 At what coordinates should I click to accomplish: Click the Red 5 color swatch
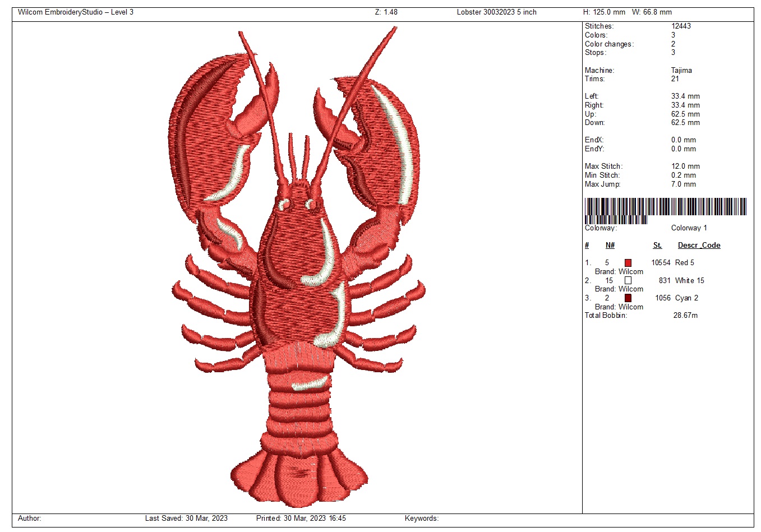click(628, 263)
